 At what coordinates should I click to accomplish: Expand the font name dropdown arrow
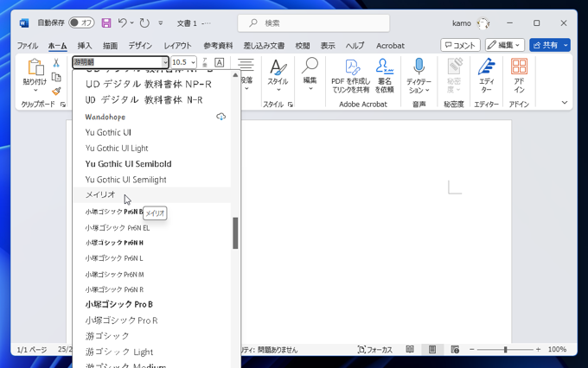pos(165,62)
